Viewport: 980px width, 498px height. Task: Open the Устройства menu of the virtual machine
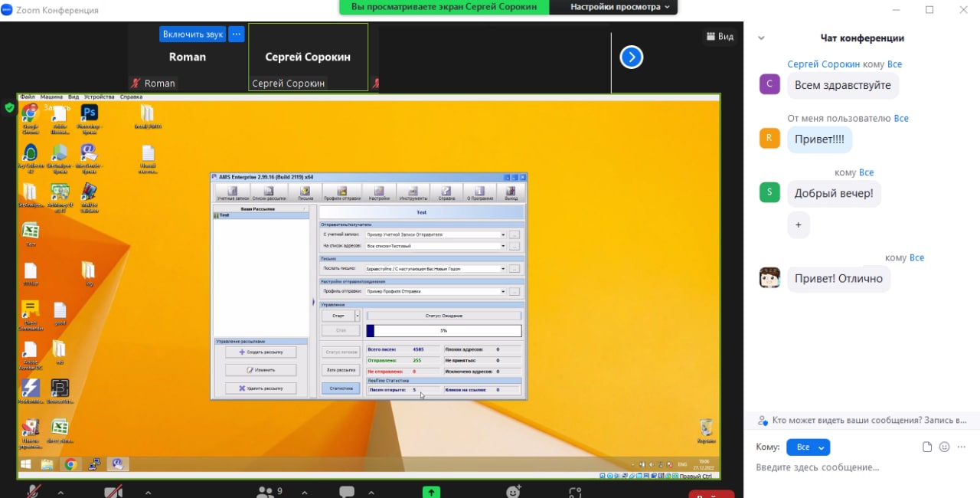[99, 97]
